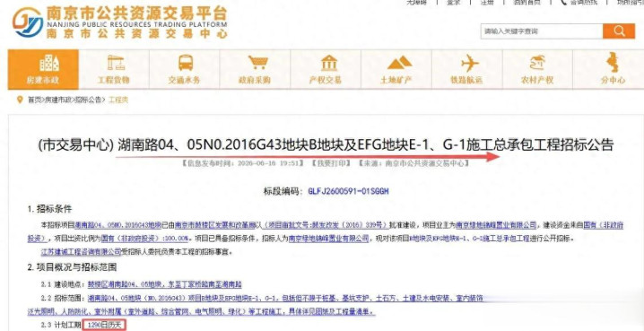Focus the keyword search input field
The height and width of the screenshot is (331, 644).
[x=542, y=31]
